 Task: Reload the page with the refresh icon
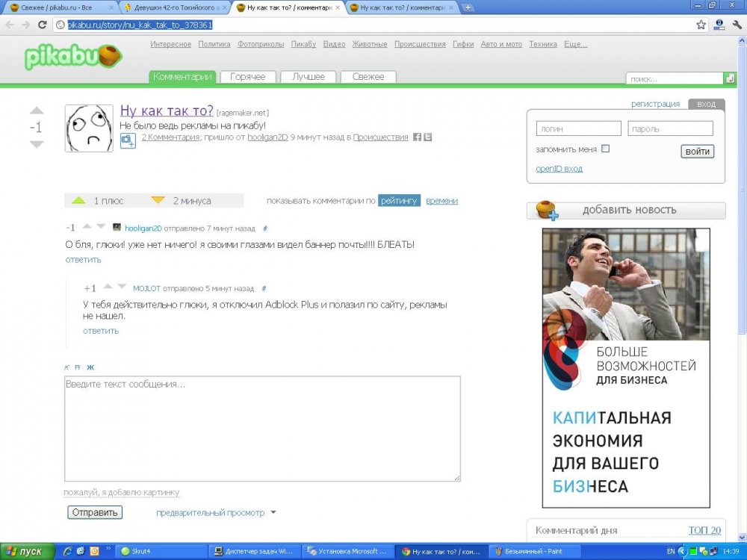[x=42, y=25]
